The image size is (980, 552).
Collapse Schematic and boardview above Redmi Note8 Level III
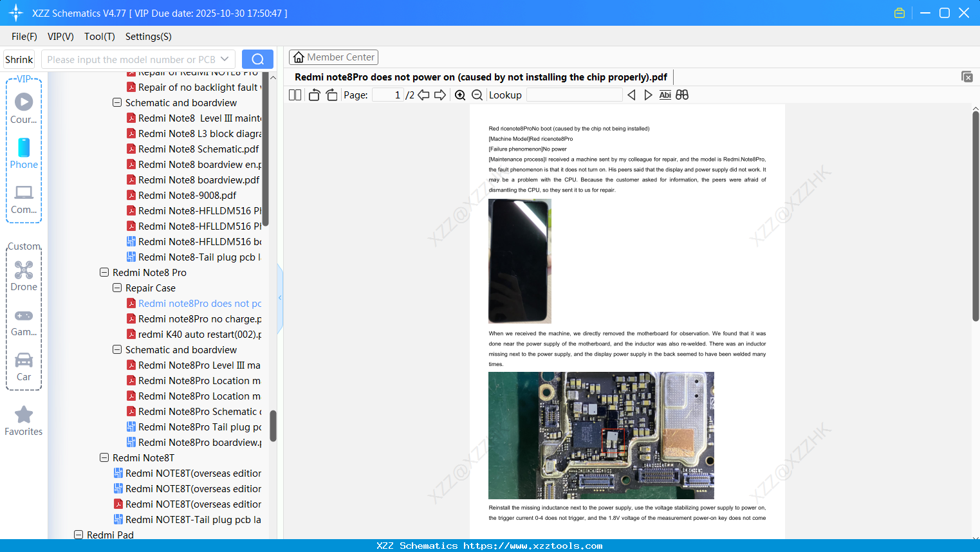point(117,103)
